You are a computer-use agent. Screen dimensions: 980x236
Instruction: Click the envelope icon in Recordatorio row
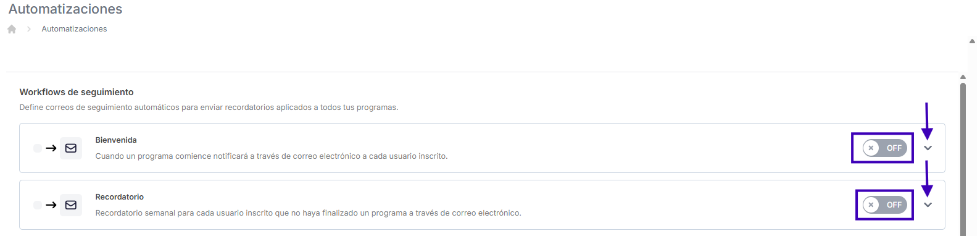[x=71, y=205]
